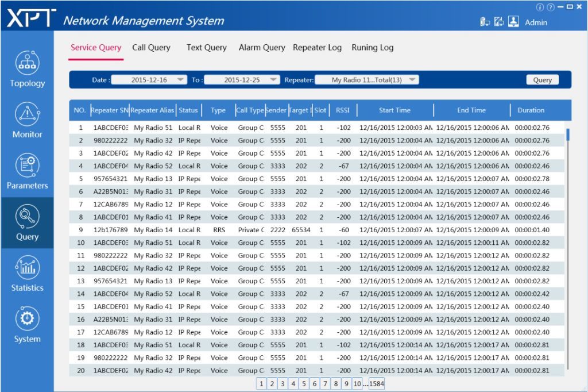The height and width of the screenshot is (392, 588).
Task: Go to page 5 of results
Action: click(304, 384)
